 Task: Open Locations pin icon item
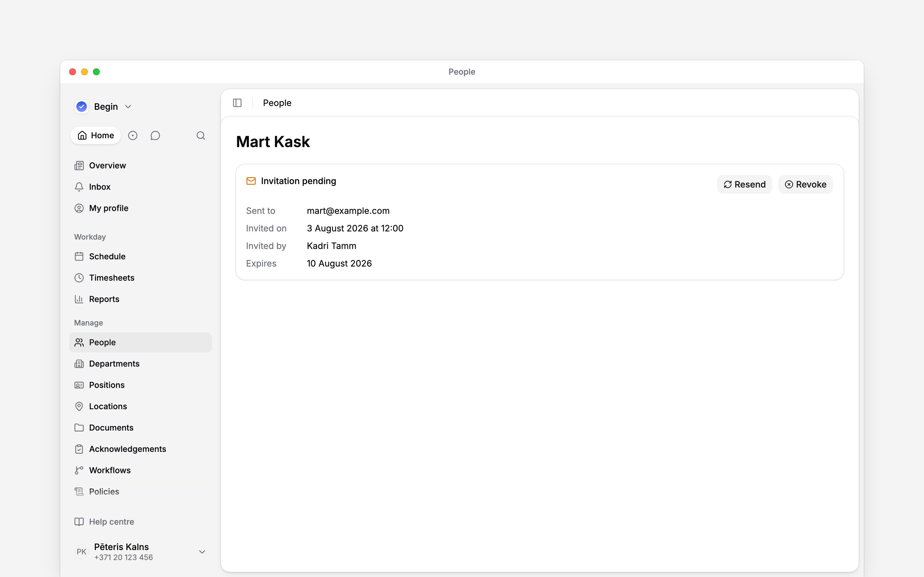point(79,406)
